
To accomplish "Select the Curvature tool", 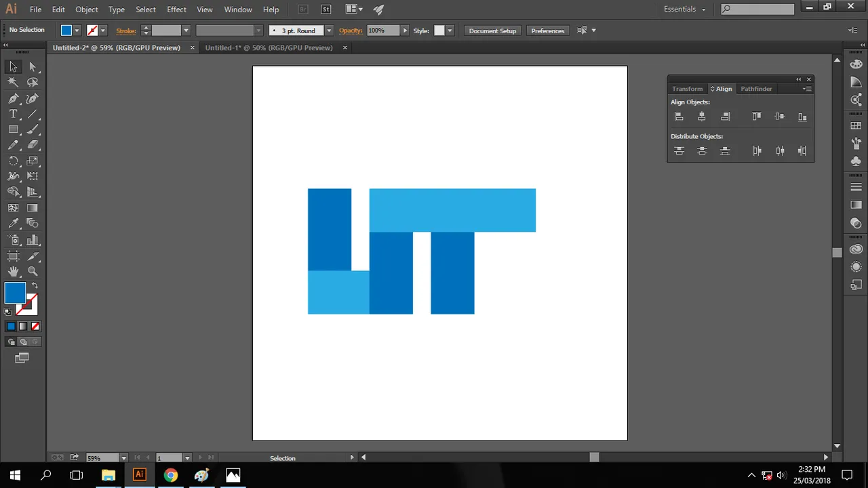I will (33, 98).
